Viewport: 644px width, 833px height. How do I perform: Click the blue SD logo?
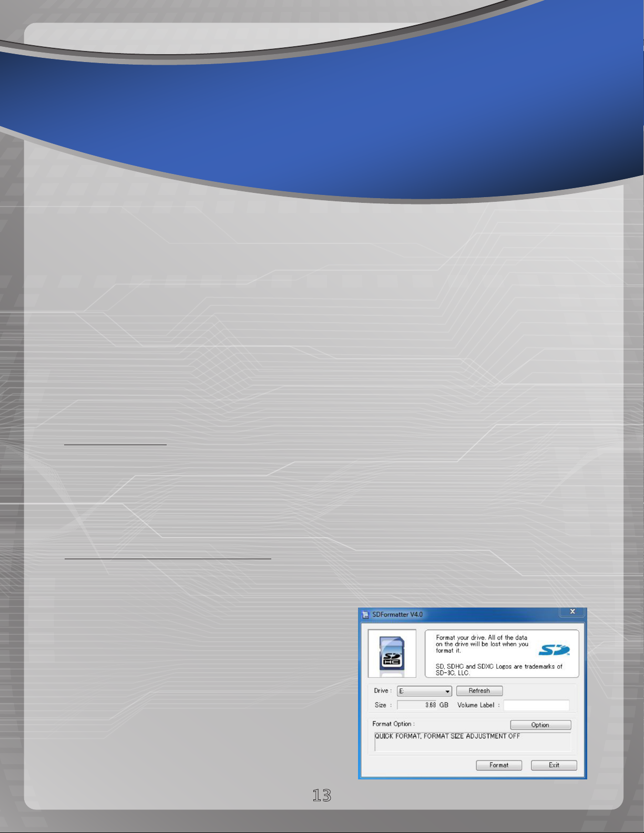[554, 650]
